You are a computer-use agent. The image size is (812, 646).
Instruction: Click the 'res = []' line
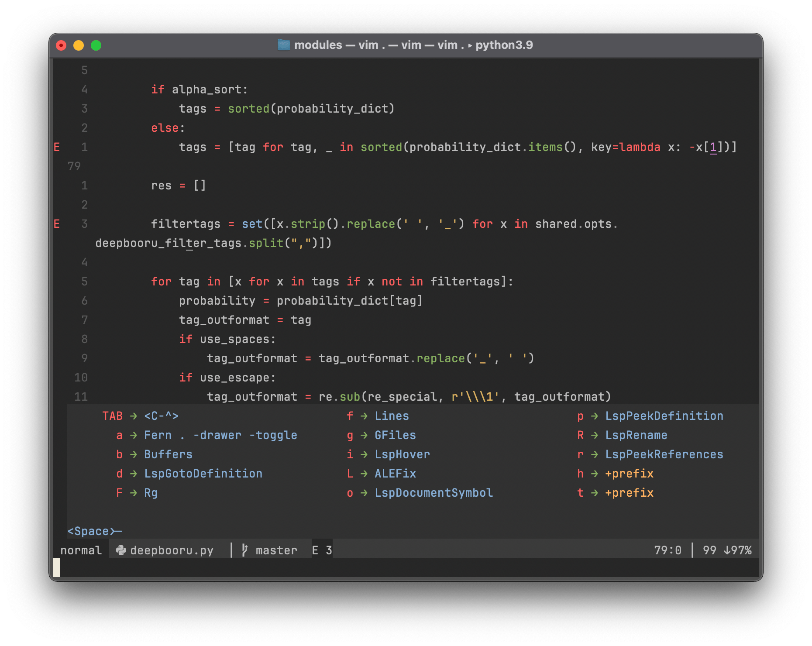[179, 186]
